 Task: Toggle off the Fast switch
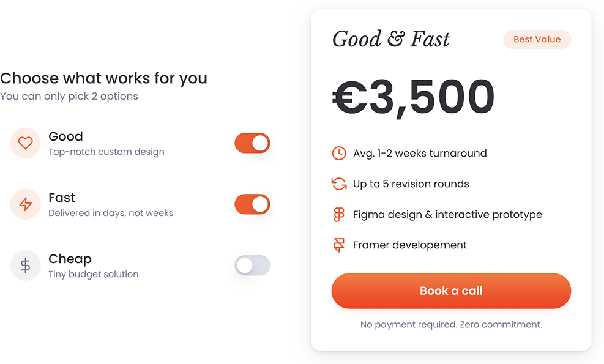(252, 204)
